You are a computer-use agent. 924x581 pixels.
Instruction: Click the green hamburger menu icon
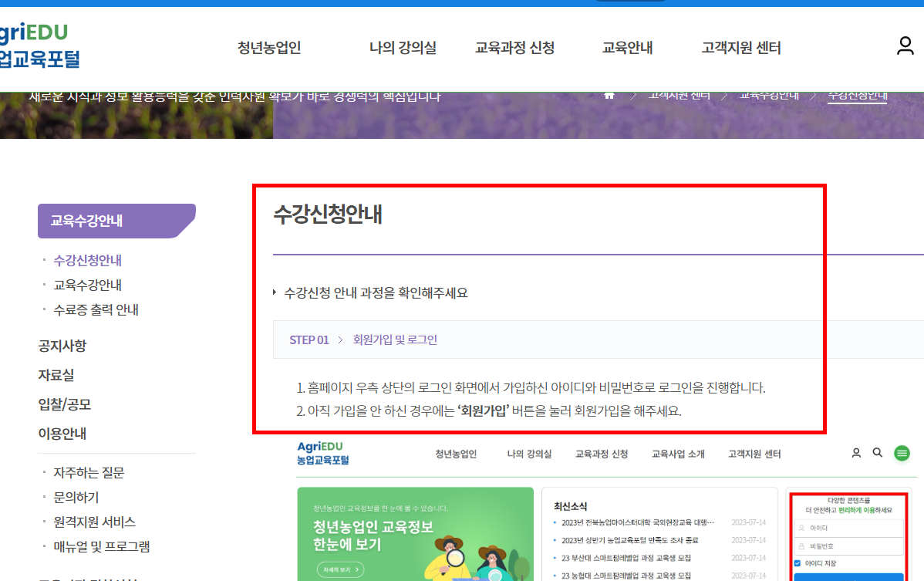coord(902,454)
